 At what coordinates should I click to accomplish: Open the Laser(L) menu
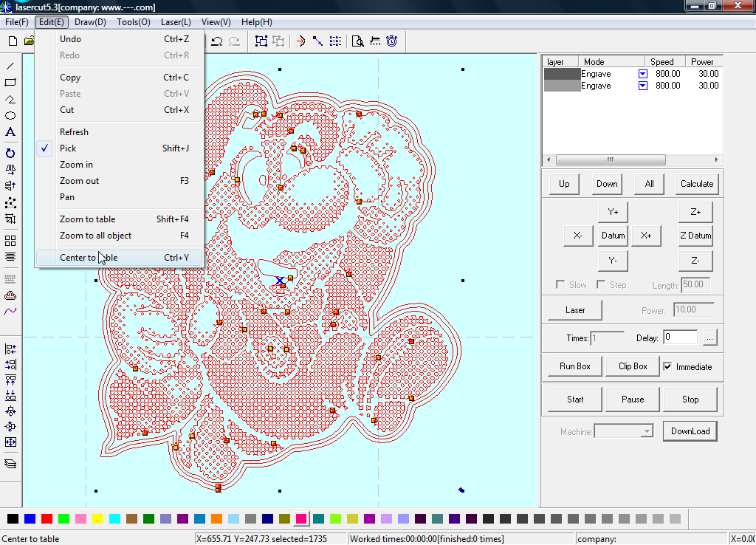pyautogui.click(x=176, y=22)
